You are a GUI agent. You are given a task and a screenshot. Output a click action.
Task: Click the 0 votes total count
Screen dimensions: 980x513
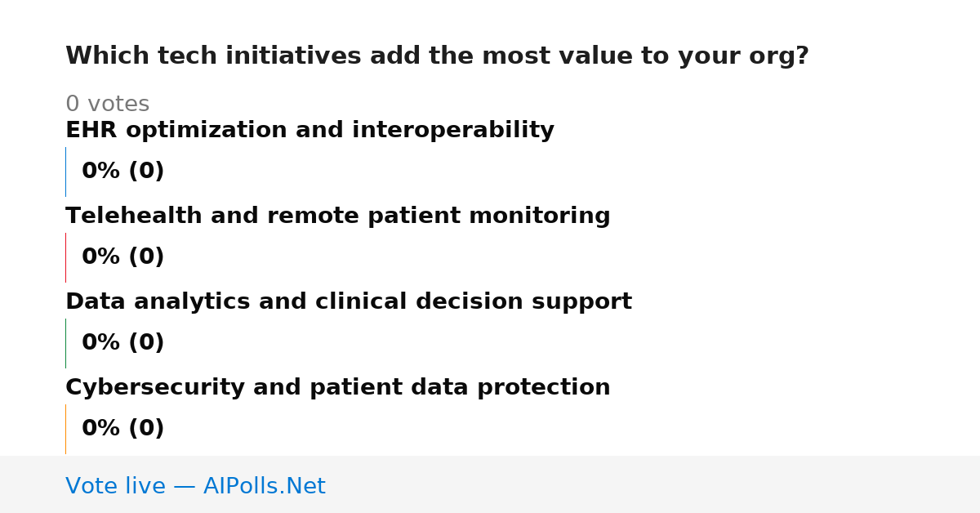click(x=107, y=105)
